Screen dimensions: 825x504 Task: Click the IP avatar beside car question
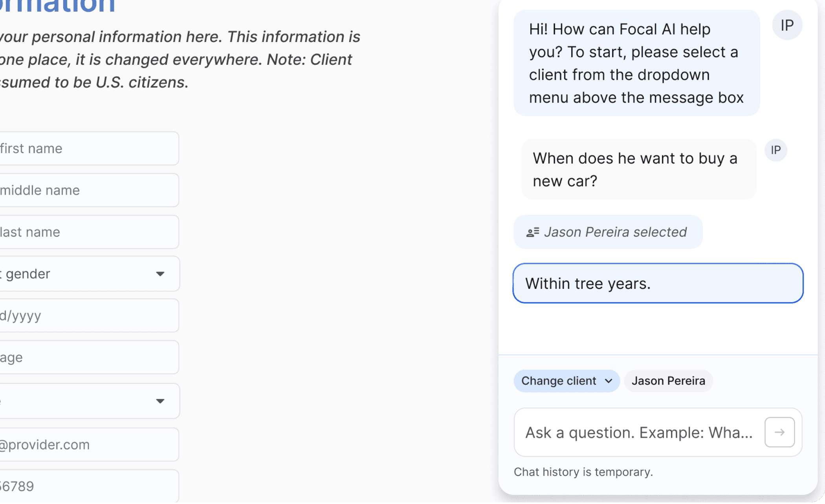point(775,150)
